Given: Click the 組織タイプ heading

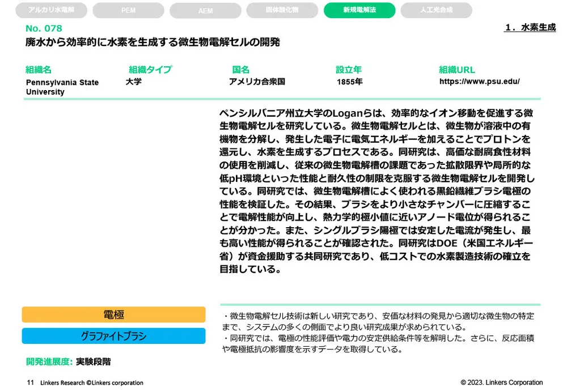Looking at the screenshot, I should click(x=150, y=70).
